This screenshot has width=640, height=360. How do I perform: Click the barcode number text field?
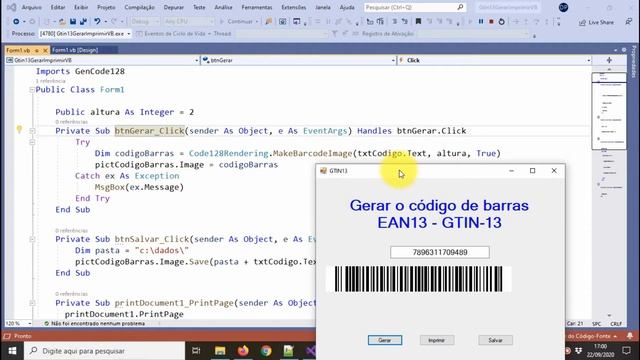pyautogui.click(x=440, y=252)
